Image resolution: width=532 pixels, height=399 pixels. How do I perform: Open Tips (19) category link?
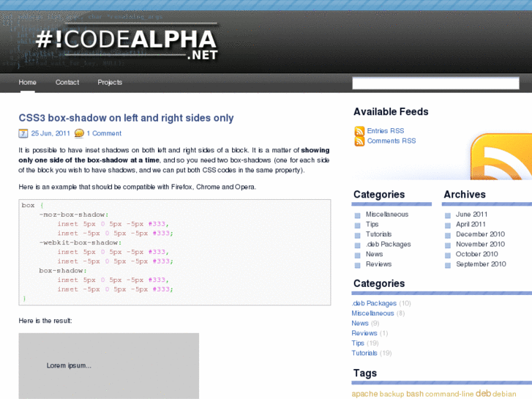(358, 343)
